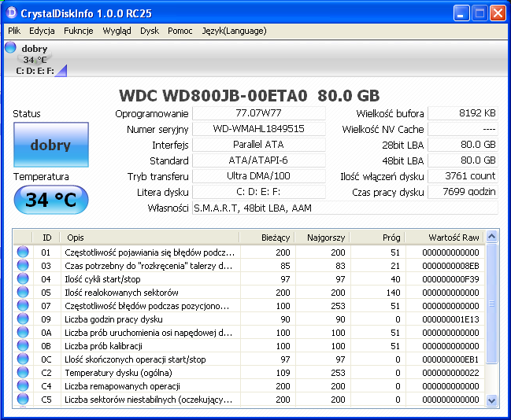Image resolution: width=511 pixels, height=420 pixels.
Task: Click status orb for attribute 05
Action: point(23,292)
